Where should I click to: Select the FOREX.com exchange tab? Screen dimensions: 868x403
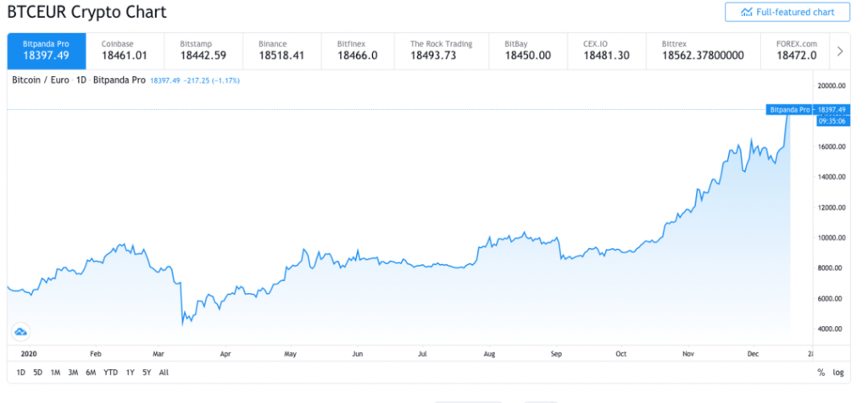point(796,51)
